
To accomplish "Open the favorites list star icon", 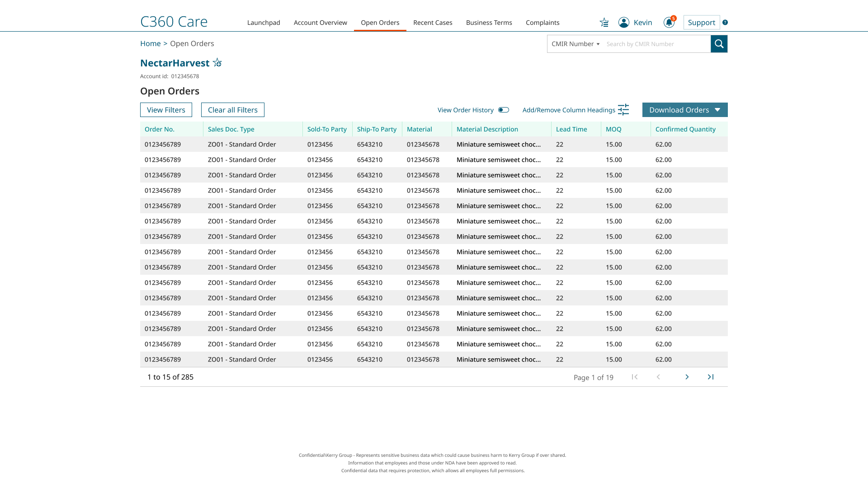I will tap(604, 23).
